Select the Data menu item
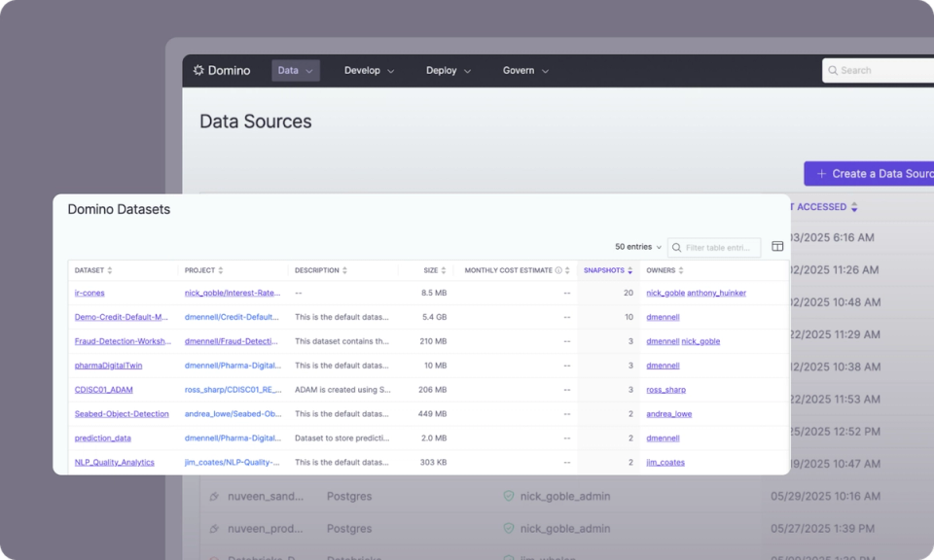The image size is (934, 560). 295,70
